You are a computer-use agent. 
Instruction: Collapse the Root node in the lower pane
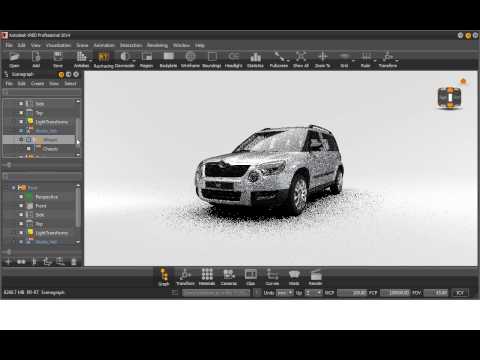tap(13, 188)
